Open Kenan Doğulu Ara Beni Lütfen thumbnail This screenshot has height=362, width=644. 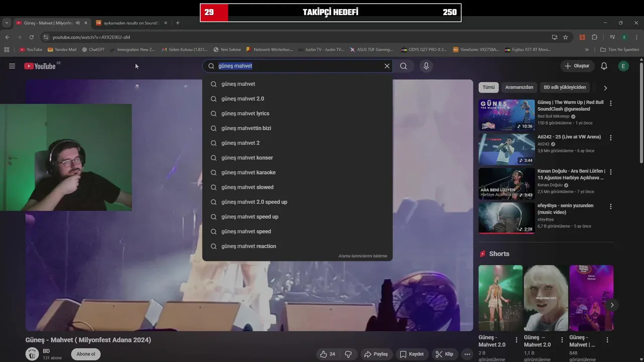click(506, 184)
